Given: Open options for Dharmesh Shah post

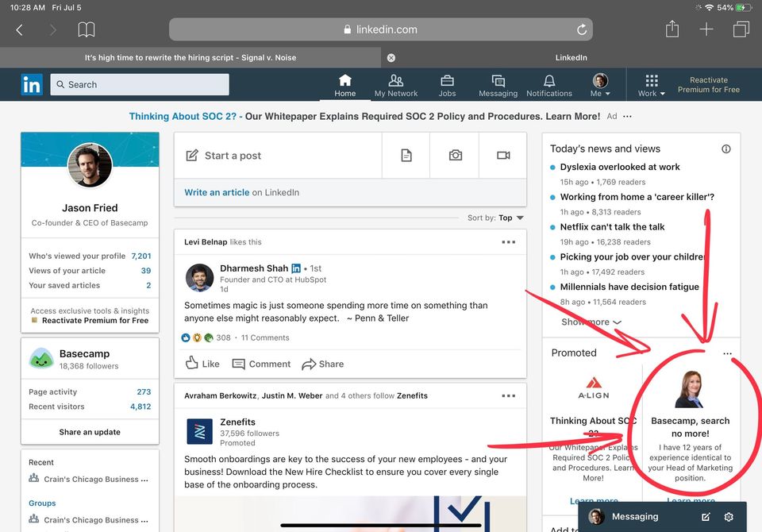Looking at the screenshot, I should click(x=508, y=242).
